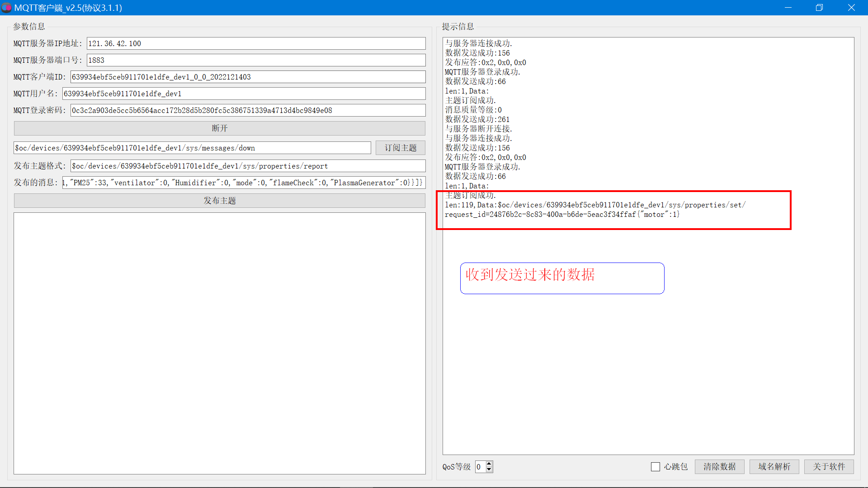868x488 pixels.
Task: Click the MQTT server port number field
Action: [x=256, y=60]
